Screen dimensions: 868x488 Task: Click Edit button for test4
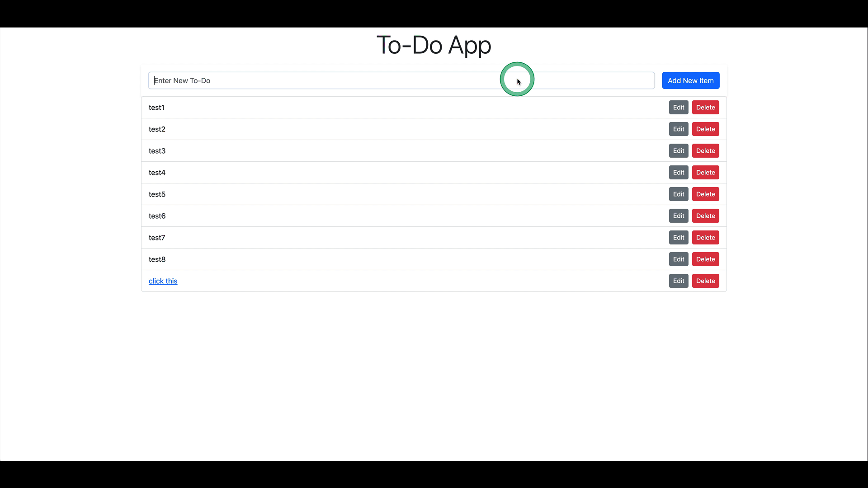point(679,172)
